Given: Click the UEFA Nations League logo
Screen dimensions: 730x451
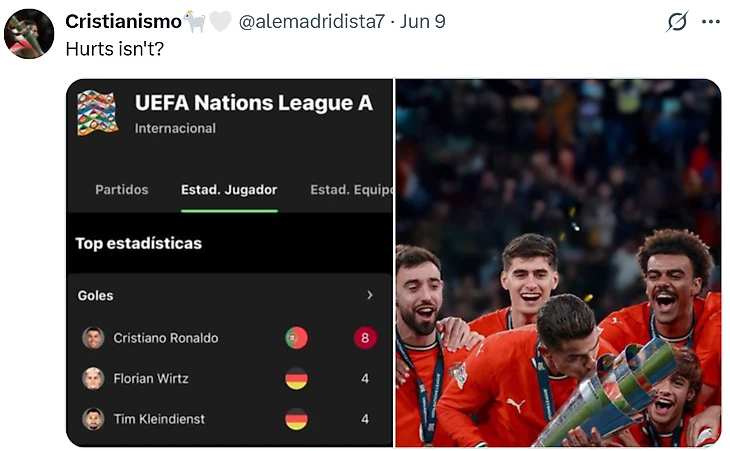Looking at the screenshot, I should (97, 113).
